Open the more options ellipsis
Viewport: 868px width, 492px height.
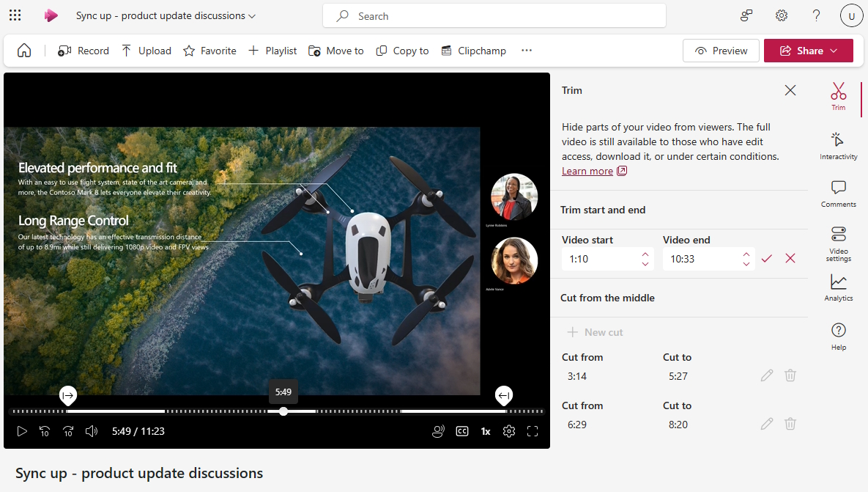point(527,51)
